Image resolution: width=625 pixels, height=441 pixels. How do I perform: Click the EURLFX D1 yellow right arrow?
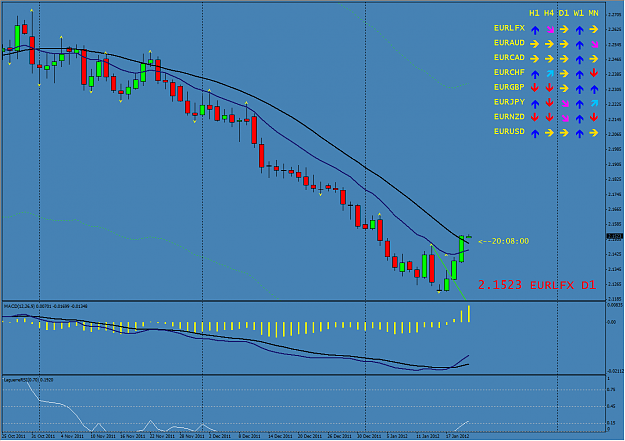[564, 30]
